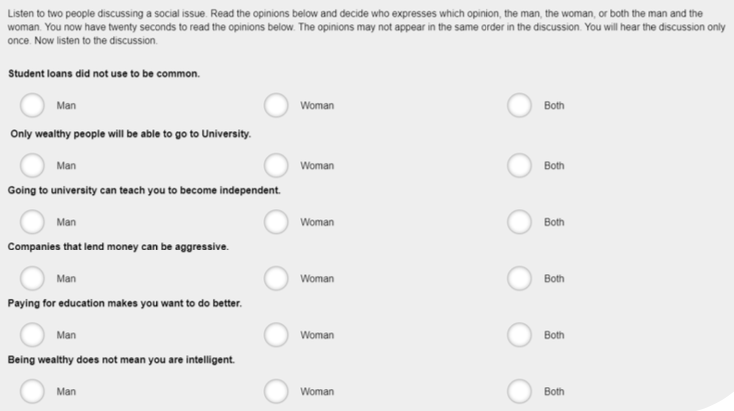Select Man for paying for education statement
This screenshot has width=734, height=411.
tap(32, 335)
